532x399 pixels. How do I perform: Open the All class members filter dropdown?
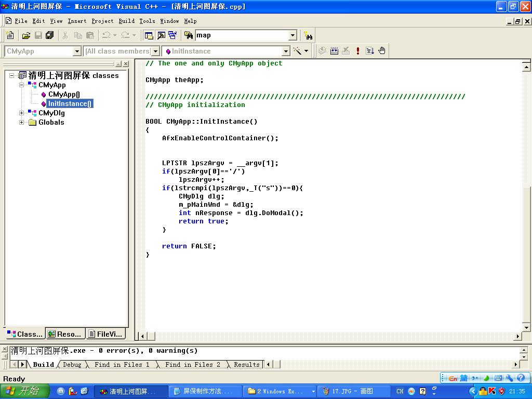pos(155,51)
